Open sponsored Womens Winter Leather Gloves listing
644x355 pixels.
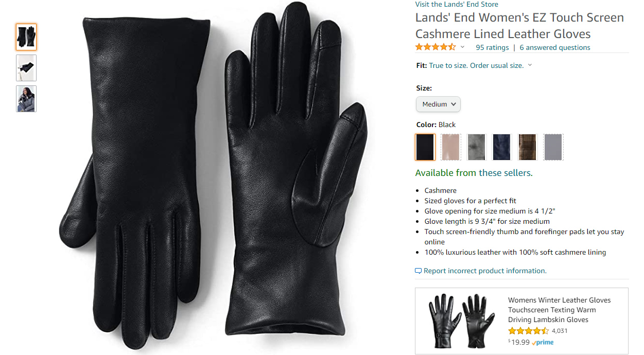tap(559, 310)
